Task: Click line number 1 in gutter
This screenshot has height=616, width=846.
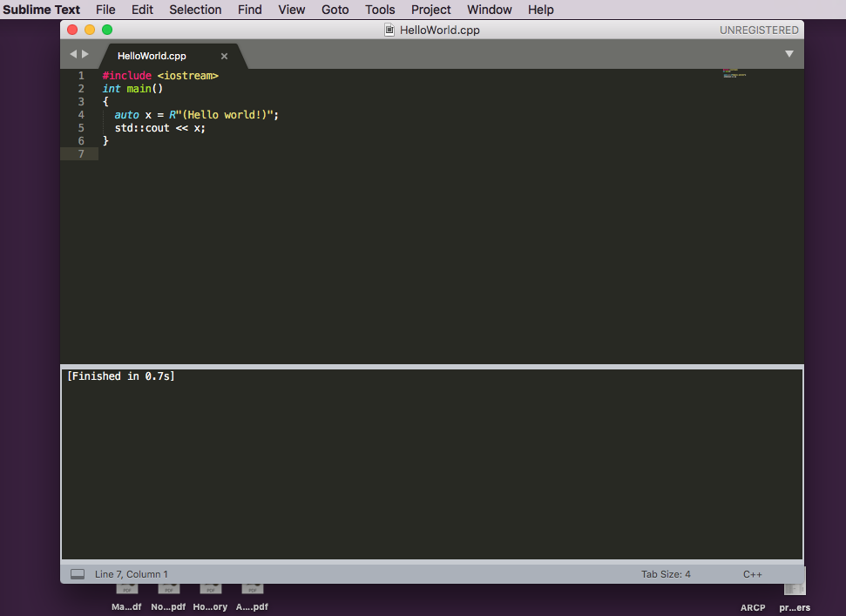Action: 81,76
